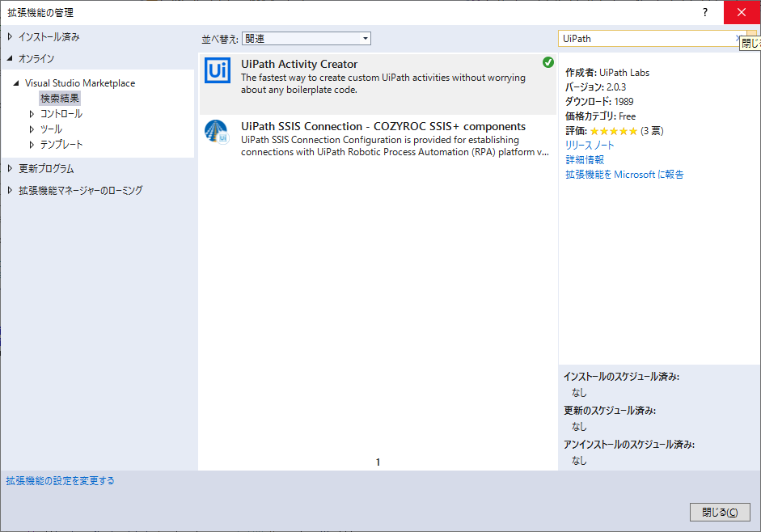Click アンインストールのスケジュール済み heading
Viewport: 761px width, 532px height.
point(629,444)
